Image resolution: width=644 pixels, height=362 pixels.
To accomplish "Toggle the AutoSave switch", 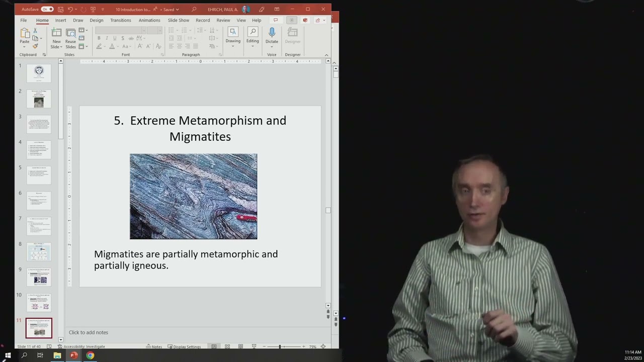I will pyautogui.click(x=47, y=9).
